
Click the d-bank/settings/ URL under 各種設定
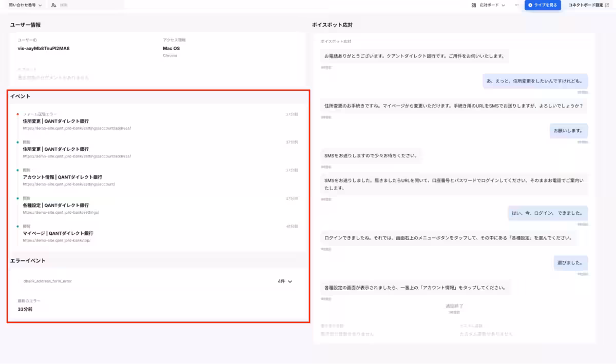61,212
